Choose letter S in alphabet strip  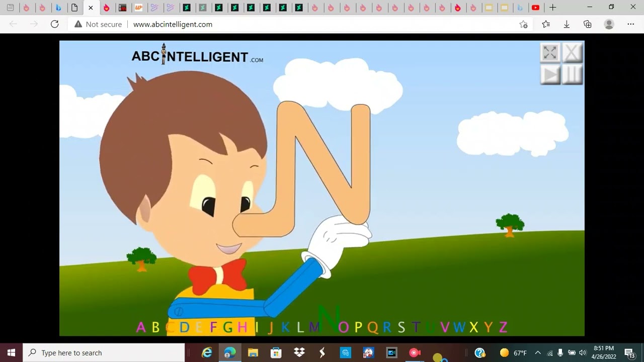pos(401,328)
